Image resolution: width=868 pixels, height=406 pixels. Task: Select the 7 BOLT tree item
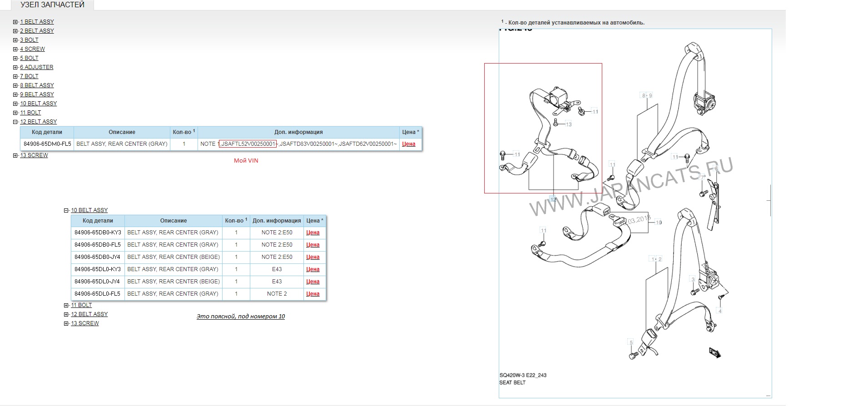(x=29, y=76)
